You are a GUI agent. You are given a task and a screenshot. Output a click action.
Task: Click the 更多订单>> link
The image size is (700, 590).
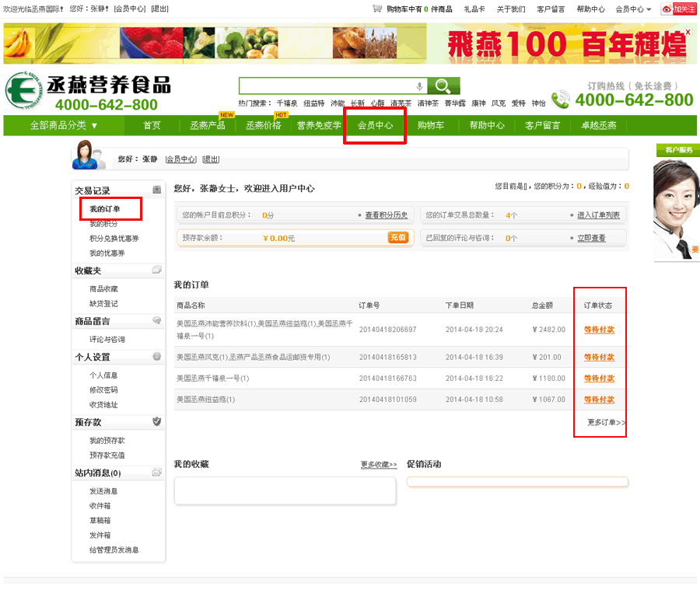[606, 422]
